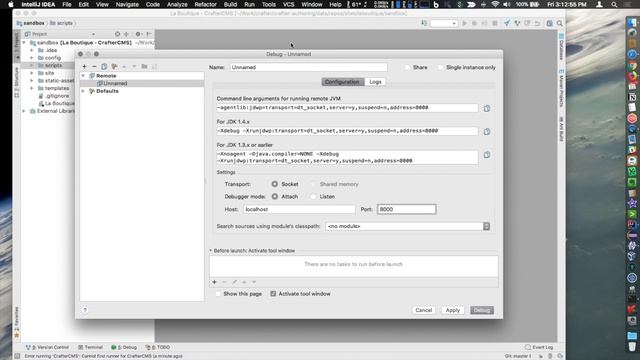Click the Debug button in dialog
The width and height of the screenshot is (640, 360).
(x=482, y=310)
